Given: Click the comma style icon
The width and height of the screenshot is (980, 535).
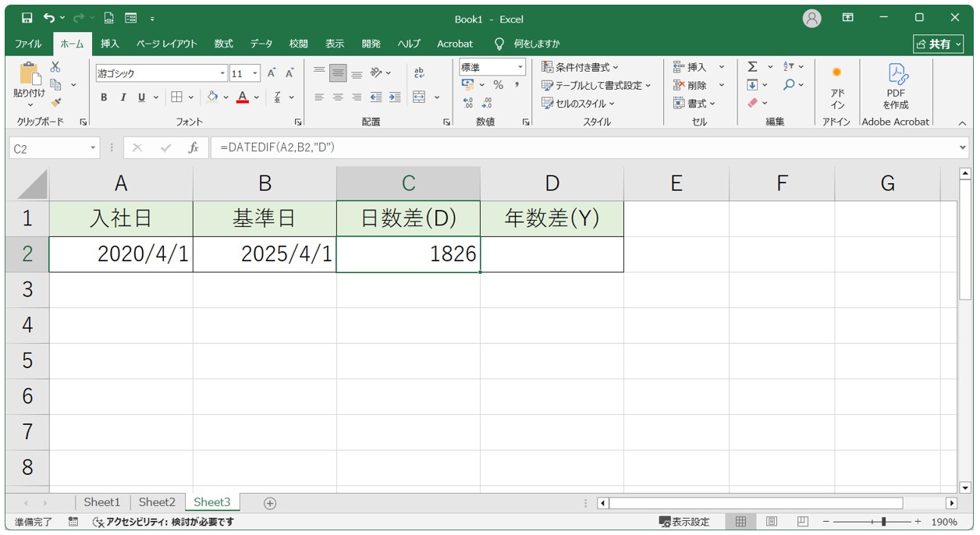Looking at the screenshot, I should click(x=517, y=85).
